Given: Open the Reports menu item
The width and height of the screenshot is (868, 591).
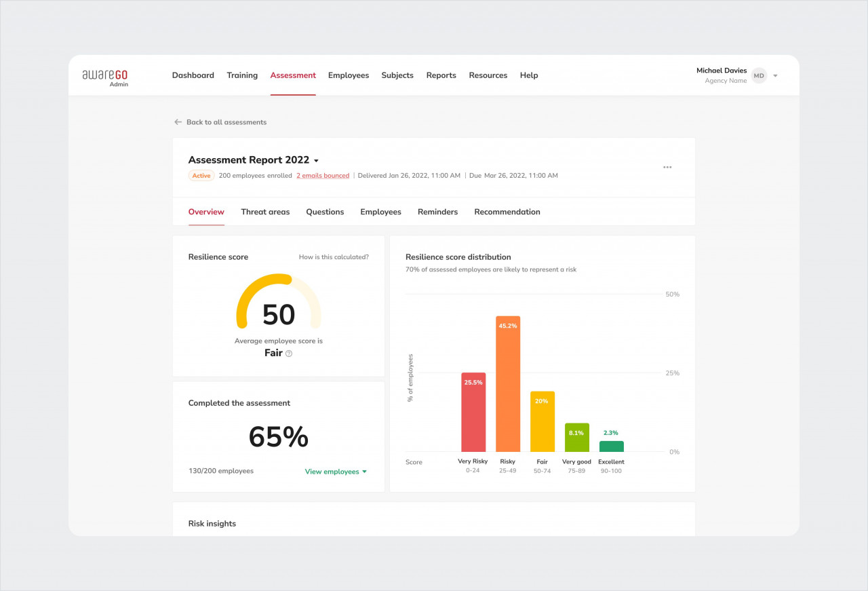Looking at the screenshot, I should [441, 75].
